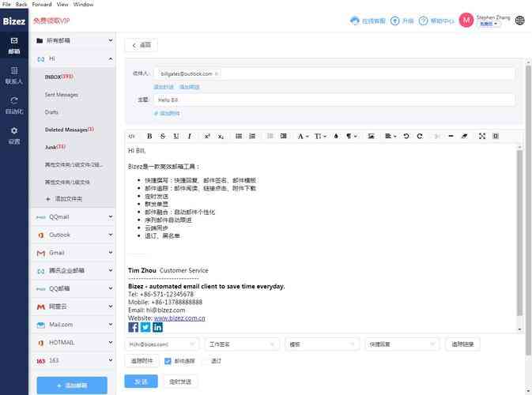Insert an image using toolbar icon
The height and width of the screenshot is (395, 532).
click(x=371, y=136)
